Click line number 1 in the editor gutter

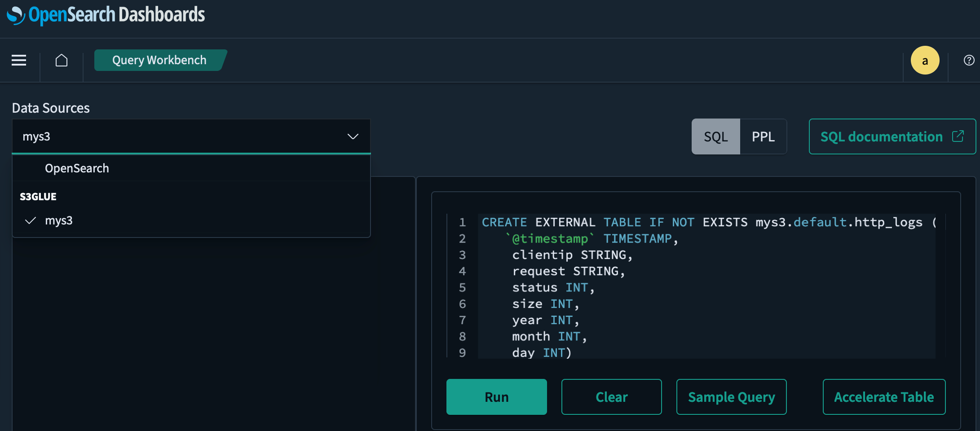coord(462,222)
